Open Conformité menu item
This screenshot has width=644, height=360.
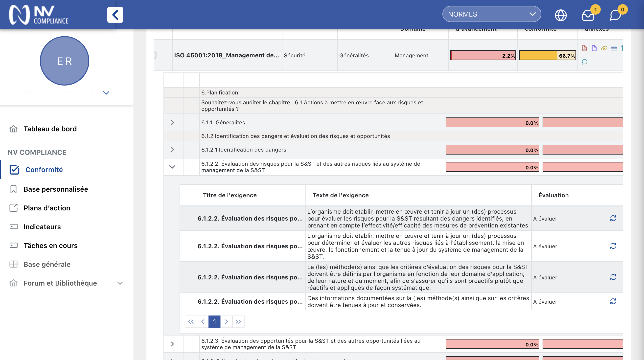[x=44, y=170]
